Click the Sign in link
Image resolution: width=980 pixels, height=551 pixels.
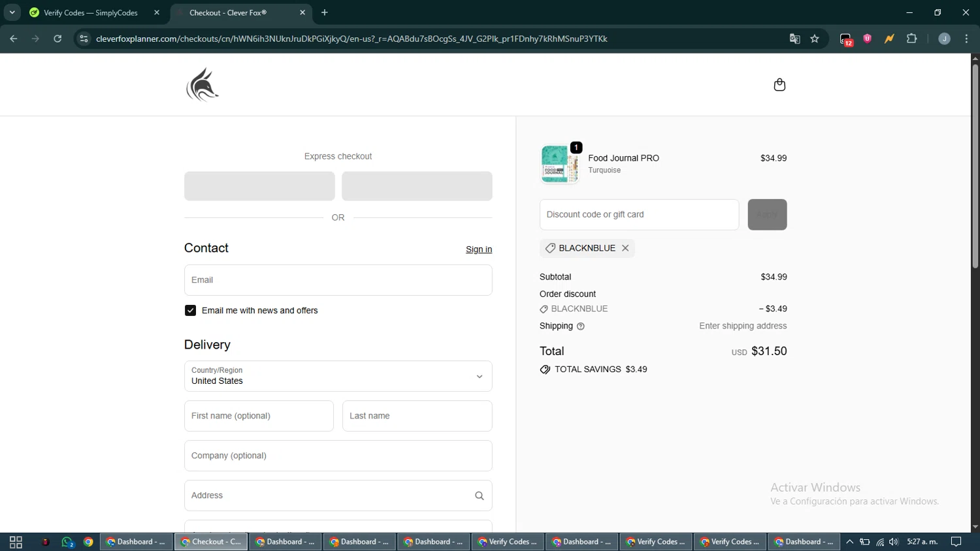479,249
